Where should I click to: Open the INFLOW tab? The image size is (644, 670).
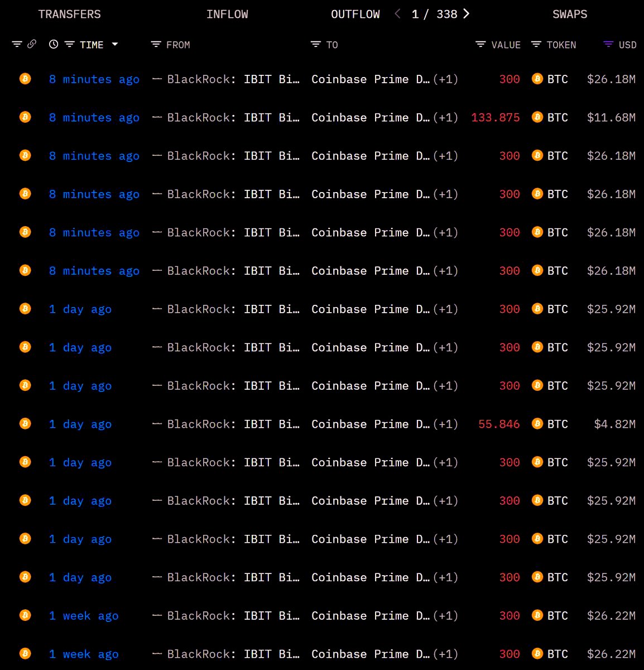pos(227,14)
